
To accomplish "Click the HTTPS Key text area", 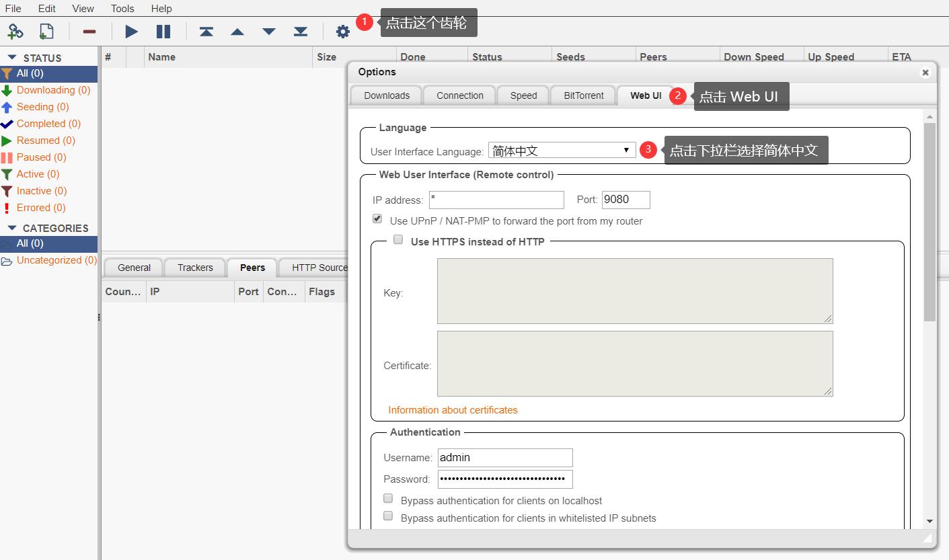I will click(x=635, y=291).
